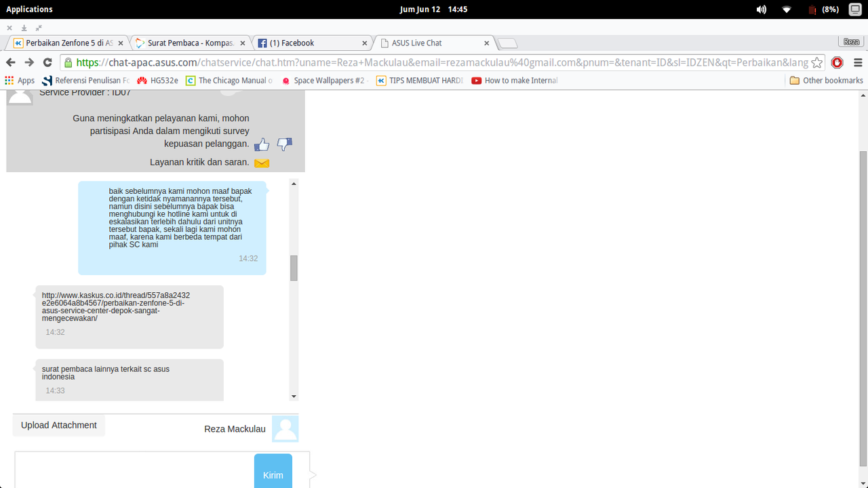This screenshot has width=868, height=488.
Task: Click text 'Layanan kritik dan saran.'
Action: point(199,162)
